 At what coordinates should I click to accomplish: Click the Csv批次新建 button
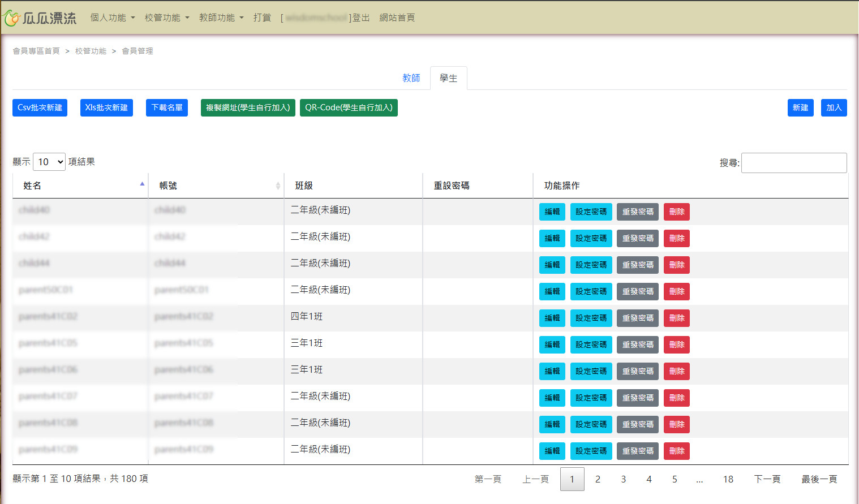click(40, 107)
